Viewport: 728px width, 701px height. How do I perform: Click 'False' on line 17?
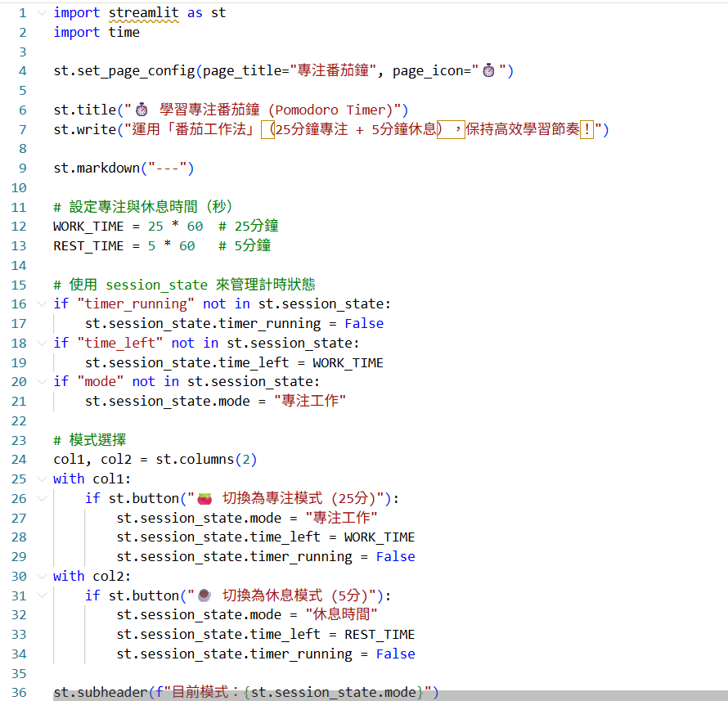click(364, 324)
